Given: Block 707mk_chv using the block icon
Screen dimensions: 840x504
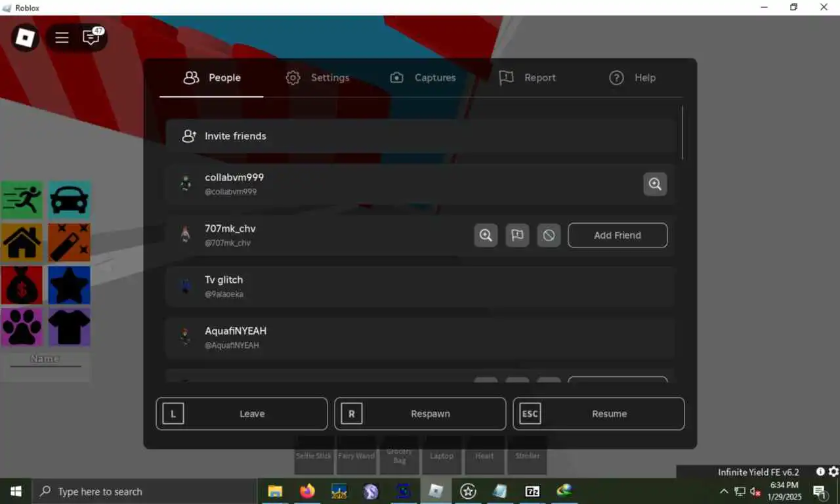Looking at the screenshot, I should (x=549, y=235).
